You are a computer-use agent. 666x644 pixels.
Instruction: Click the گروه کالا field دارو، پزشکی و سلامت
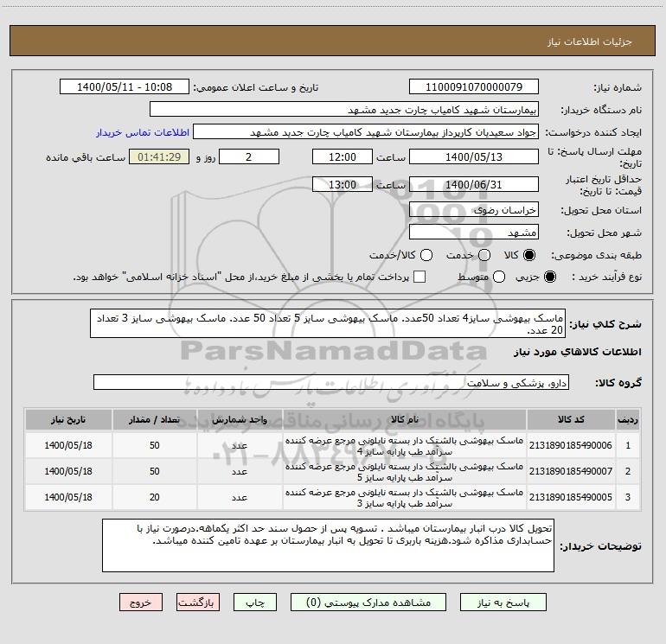click(331, 382)
